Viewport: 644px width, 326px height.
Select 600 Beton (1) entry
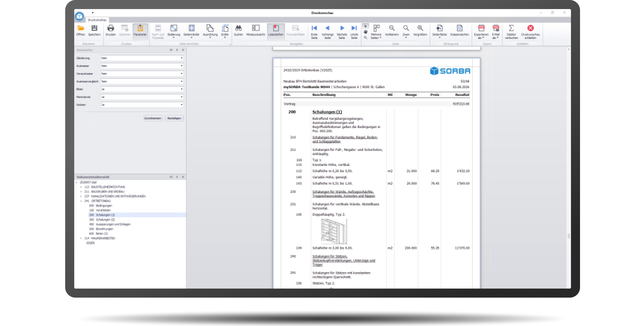click(98, 234)
